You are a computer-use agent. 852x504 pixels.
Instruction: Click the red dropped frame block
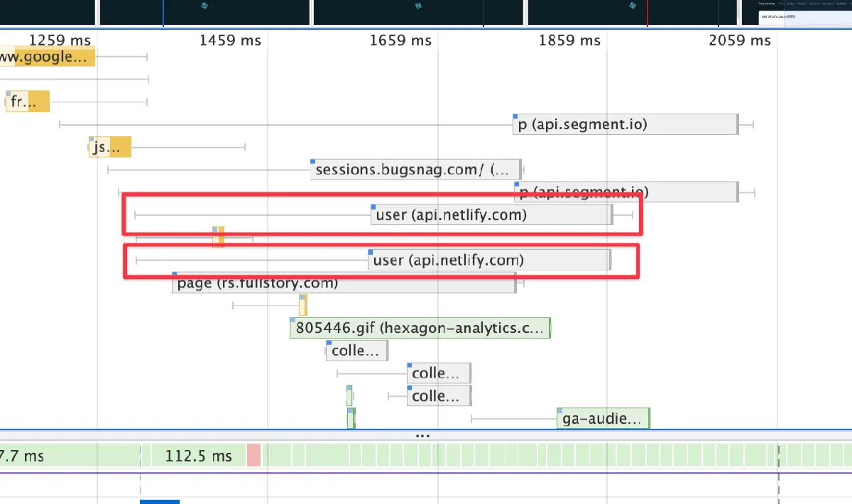point(254,456)
